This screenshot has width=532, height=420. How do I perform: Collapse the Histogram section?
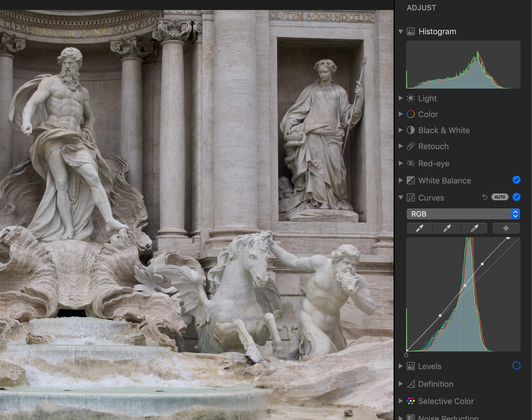pos(401,31)
